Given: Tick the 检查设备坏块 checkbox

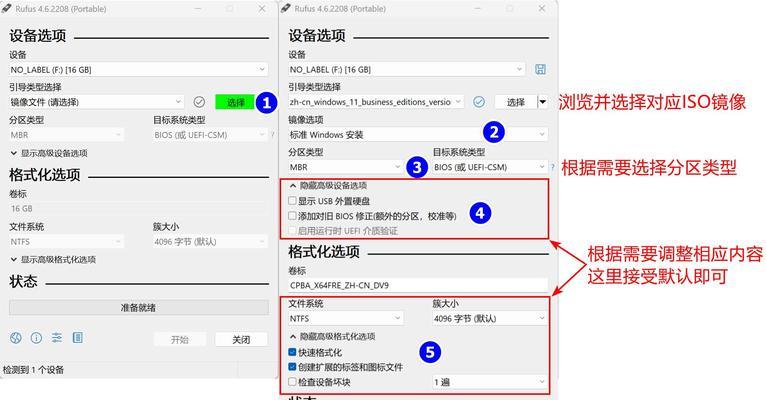Looking at the screenshot, I should pyautogui.click(x=292, y=381).
